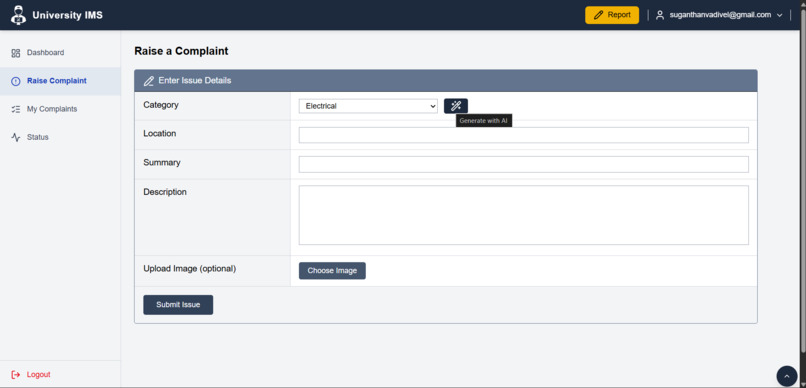806x388 pixels.
Task: Click the Raise Complaint alert icon in the sidebar
Action: [16, 81]
